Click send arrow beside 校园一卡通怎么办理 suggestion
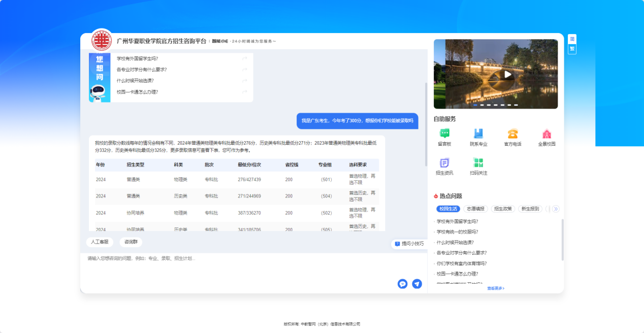Screen dimensions: 644x333 (x=245, y=92)
